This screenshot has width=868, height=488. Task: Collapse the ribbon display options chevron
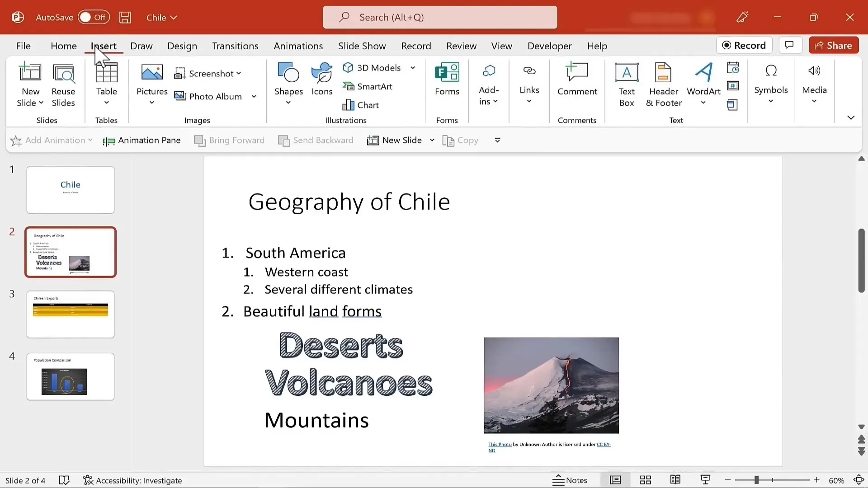[851, 117]
